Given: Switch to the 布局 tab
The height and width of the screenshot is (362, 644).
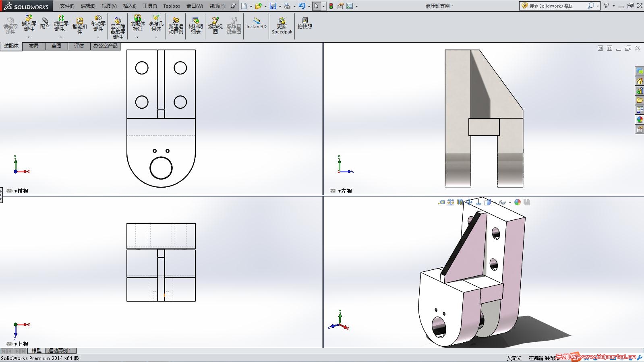Looking at the screenshot, I should coord(34,46).
